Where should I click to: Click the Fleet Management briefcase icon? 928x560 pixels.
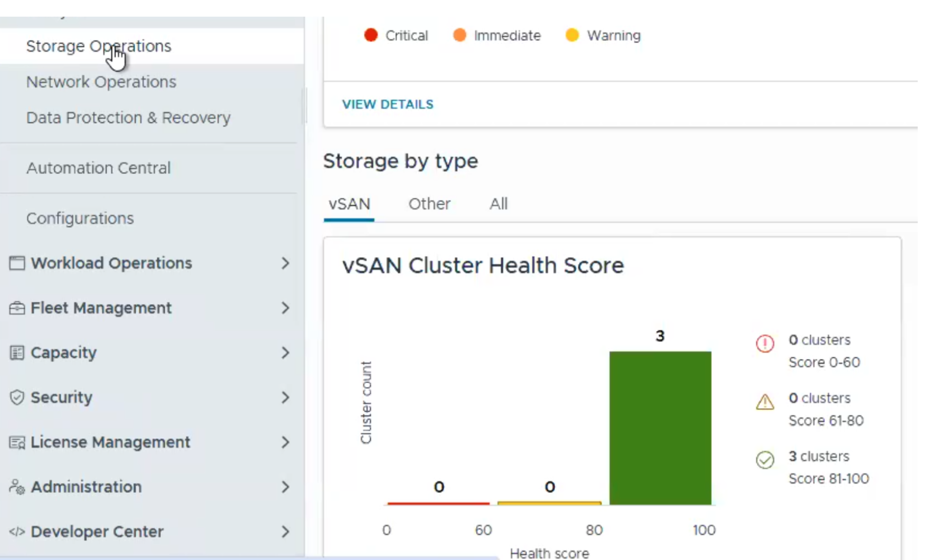[17, 308]
